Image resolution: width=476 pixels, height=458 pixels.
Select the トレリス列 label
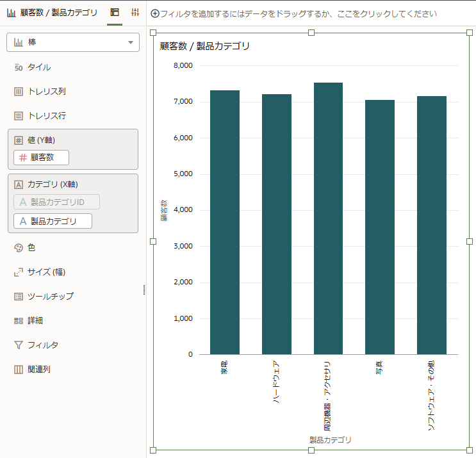point(47,92)
